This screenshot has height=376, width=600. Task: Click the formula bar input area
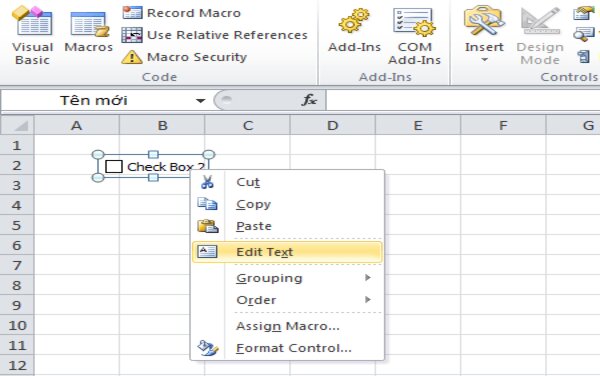tap(463, 101)
